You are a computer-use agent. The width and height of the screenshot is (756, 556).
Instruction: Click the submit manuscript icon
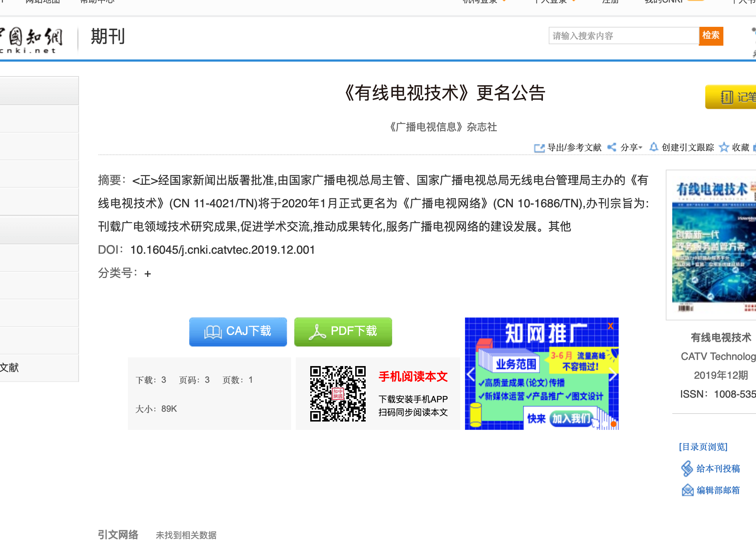coord(687,468)
